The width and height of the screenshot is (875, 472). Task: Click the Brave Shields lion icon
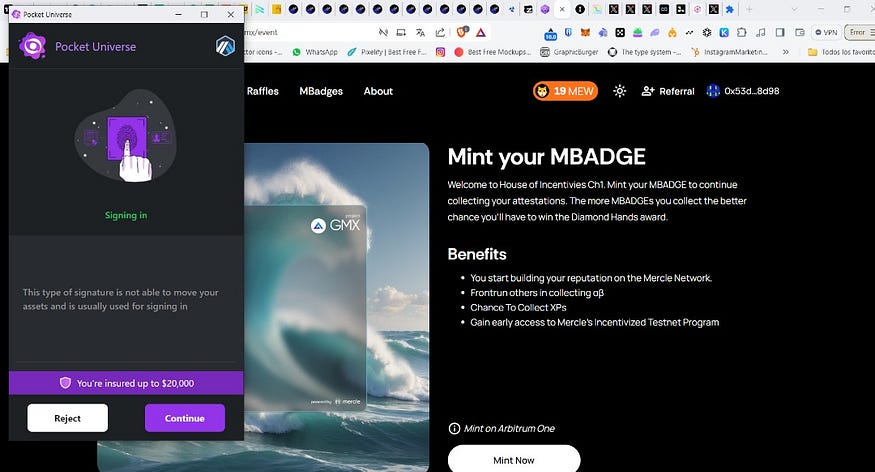pyautogui.click(x=462, y=32)
